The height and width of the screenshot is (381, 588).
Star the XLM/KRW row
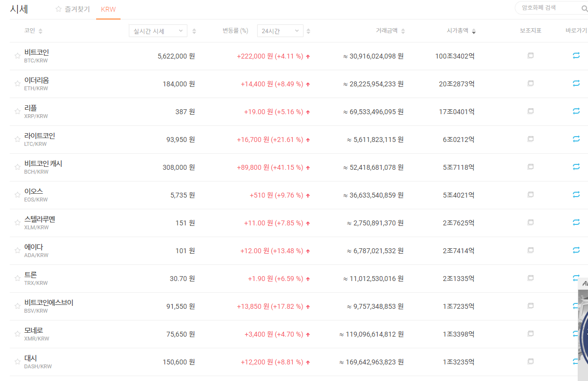tap(18, 223)
